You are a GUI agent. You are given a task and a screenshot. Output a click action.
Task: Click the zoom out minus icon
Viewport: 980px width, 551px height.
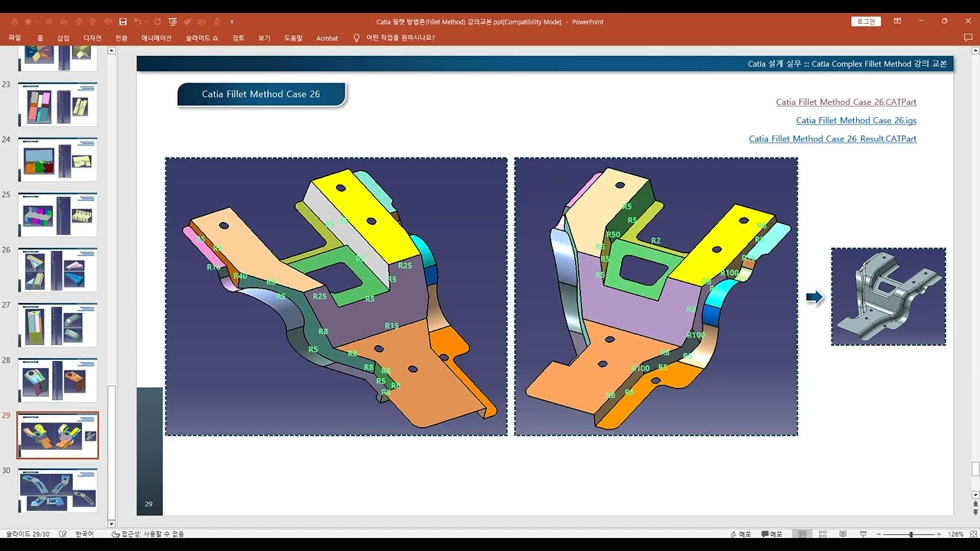[x=880, y=534]
